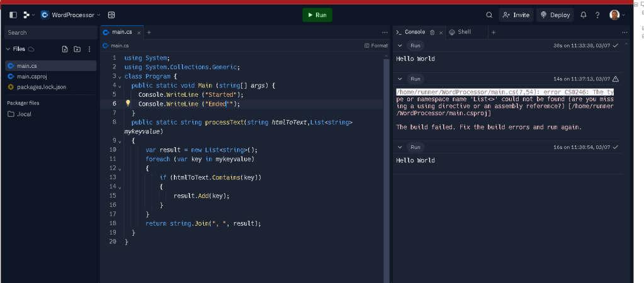This screenshot has width=644, height=283.
Task: Click the success checkmark for 11:33:38 run
Action: (615, 45)
